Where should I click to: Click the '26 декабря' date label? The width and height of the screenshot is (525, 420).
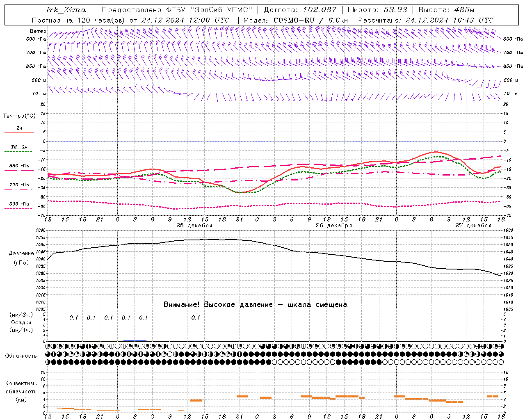[333, 226]
